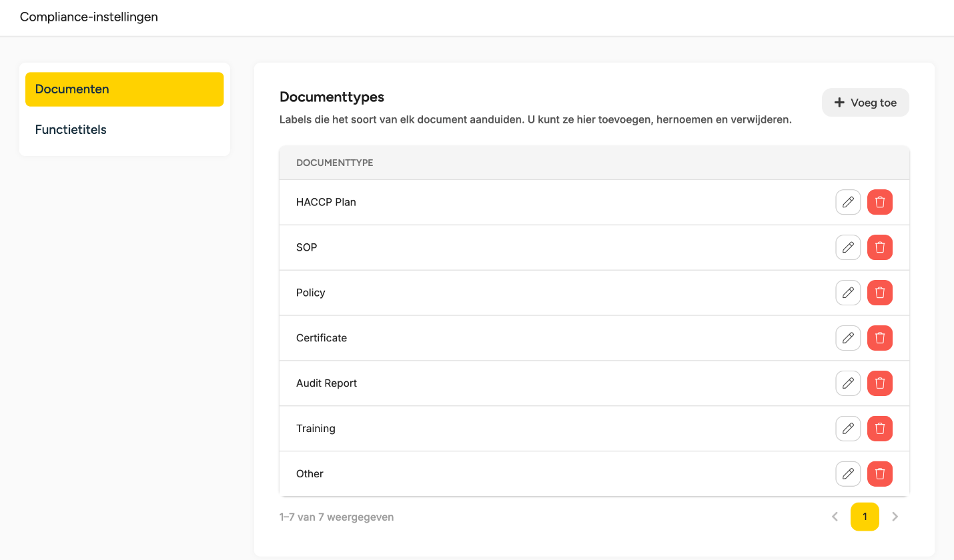Edit the Policy document type

848,293
